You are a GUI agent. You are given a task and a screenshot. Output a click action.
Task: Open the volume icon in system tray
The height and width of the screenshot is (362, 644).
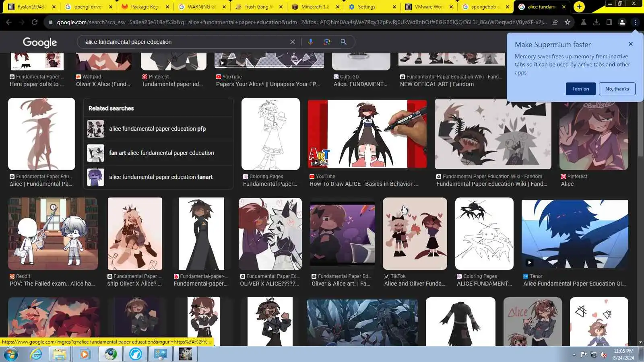click(x=603, y=354)
